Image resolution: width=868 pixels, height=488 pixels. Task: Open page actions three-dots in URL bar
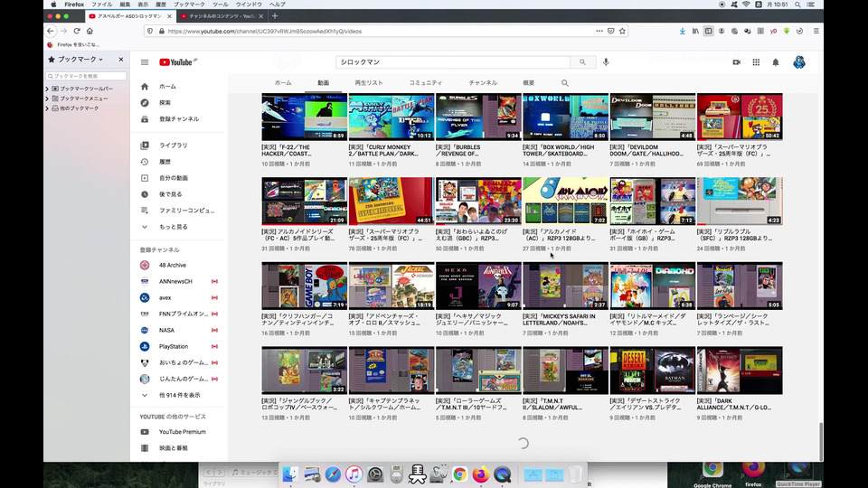click(599, 31)
